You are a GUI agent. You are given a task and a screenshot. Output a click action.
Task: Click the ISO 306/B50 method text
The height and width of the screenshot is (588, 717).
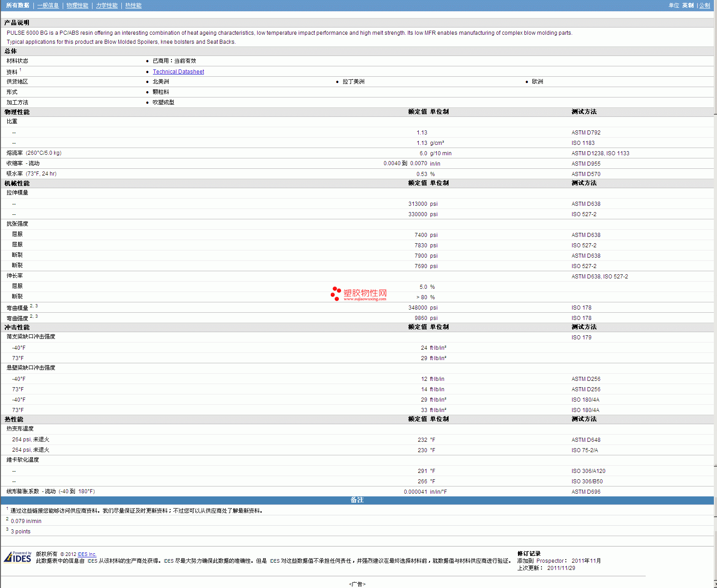pyautogui.click(x=587, y=482)
